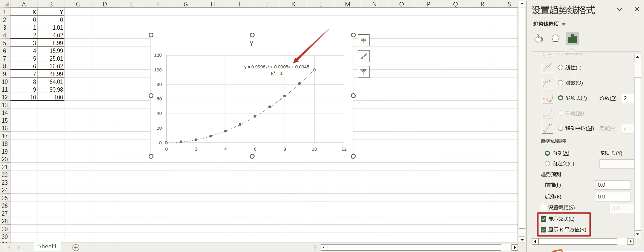This screenshot has width=644, height=252.
Task: Switch to the Sheet1 tab
Action: 47,247
